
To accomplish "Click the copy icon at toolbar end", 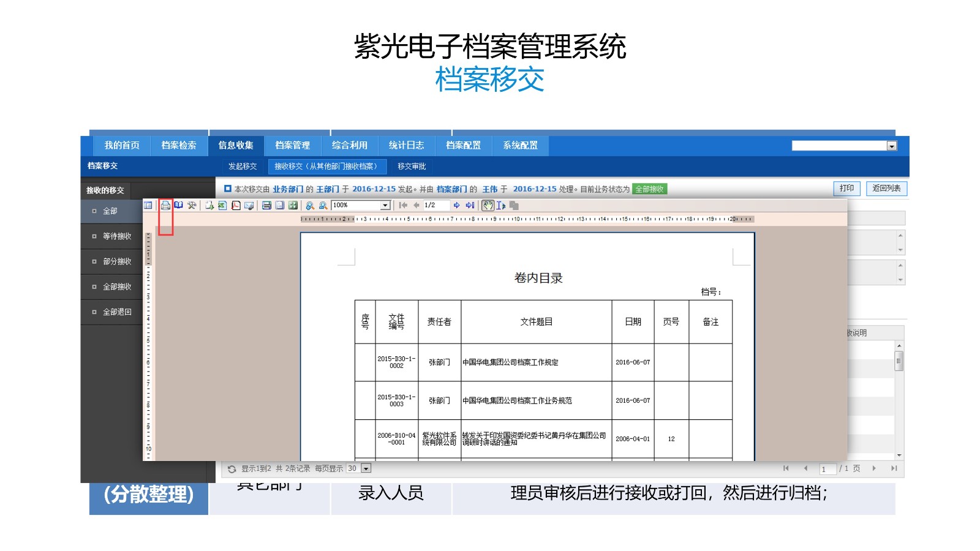I will [x=514, y=206].
